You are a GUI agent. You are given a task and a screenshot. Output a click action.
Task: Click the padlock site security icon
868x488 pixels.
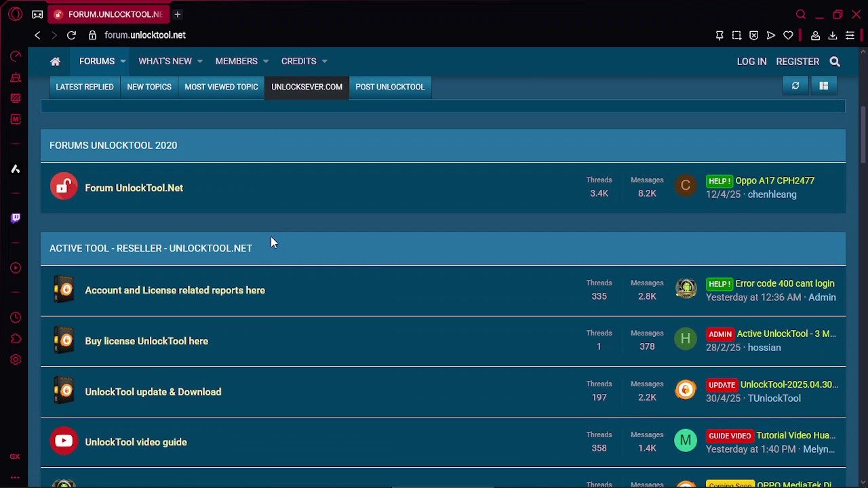pyautogui.click(x=92, y=35)
